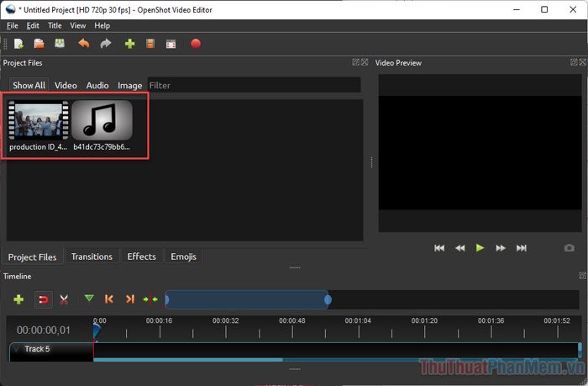Open the Help menu

pyautogui.click(x=102, y=25)
